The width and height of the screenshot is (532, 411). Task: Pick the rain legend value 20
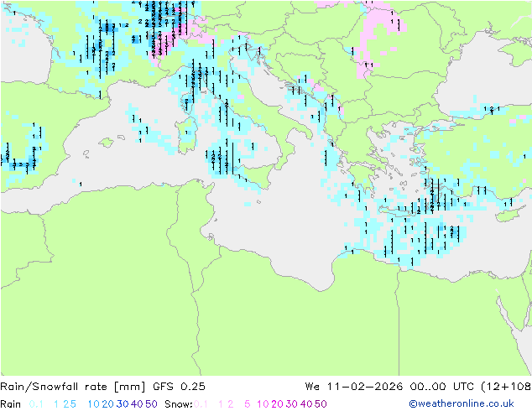pyautogui.click(x=107, y=404)
